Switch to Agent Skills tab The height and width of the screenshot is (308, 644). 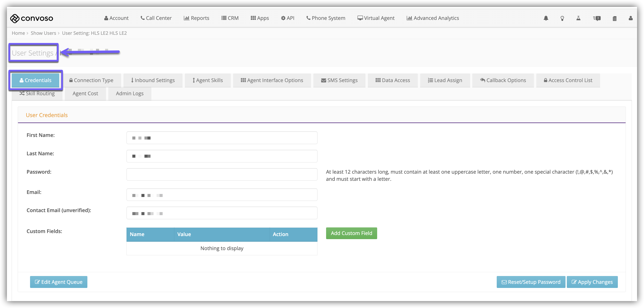point(208,80)
